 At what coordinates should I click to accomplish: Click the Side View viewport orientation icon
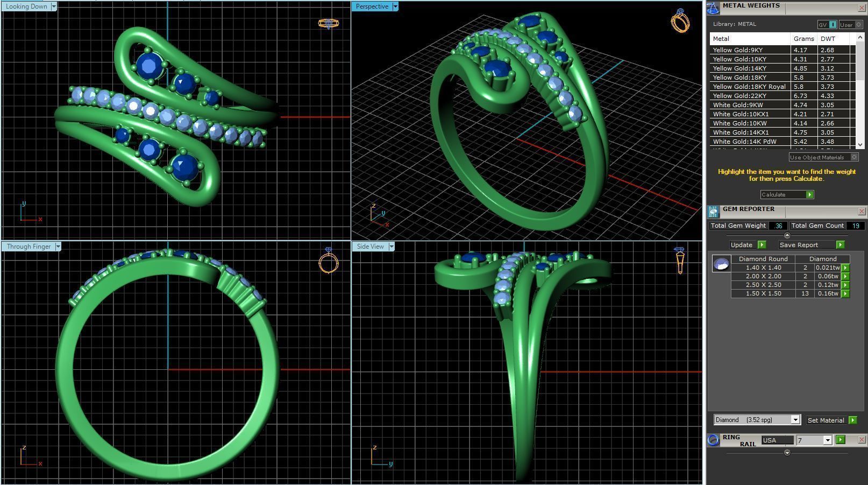click(x=680, y=261)
